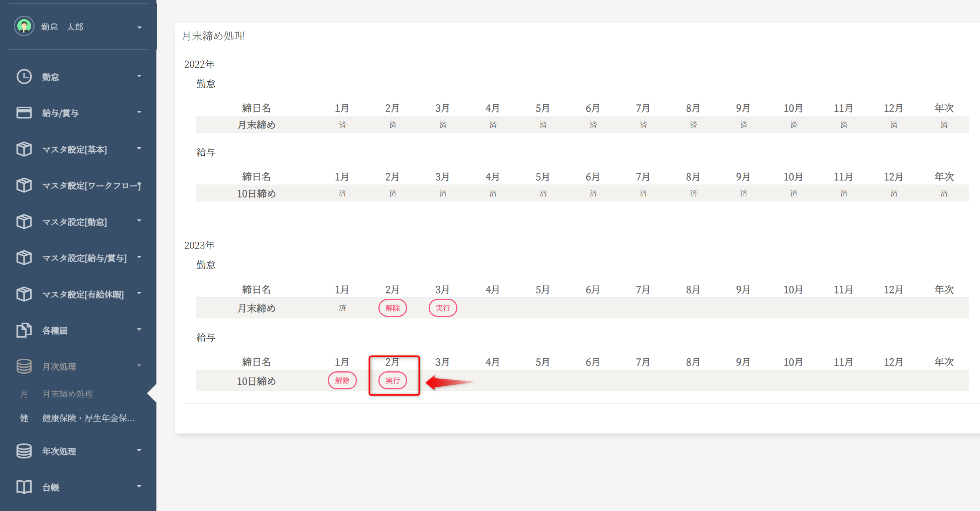This screenshot has width=980, height=511.
Task: Open the マスタ設定[ワークフロー] sidebar menu
Action: [91, 186]
